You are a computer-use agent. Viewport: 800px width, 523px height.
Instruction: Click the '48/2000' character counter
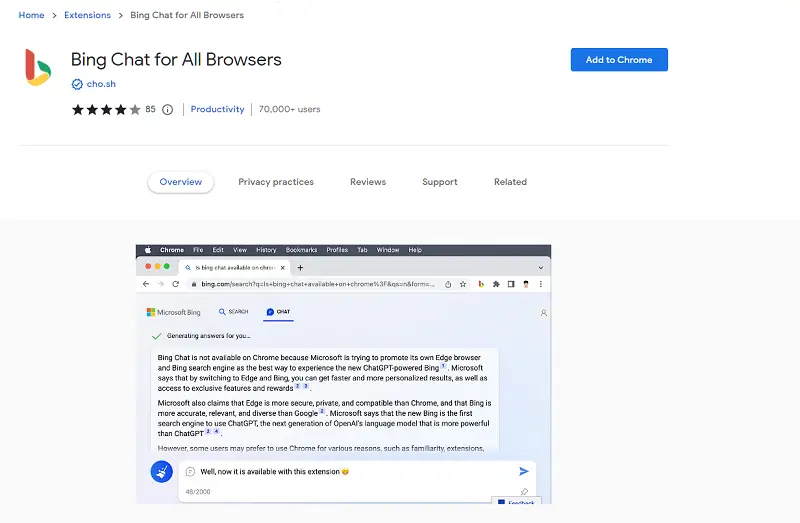(x=198, y=492)
